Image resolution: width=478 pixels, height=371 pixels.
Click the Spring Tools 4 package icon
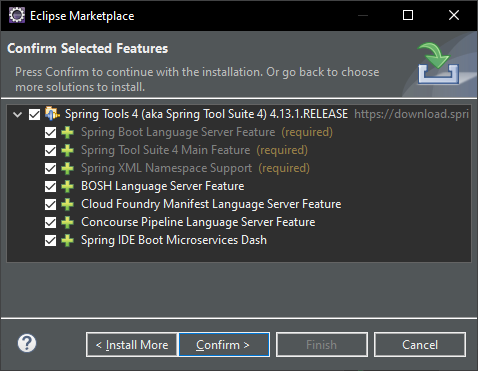(x=52, y=114)
